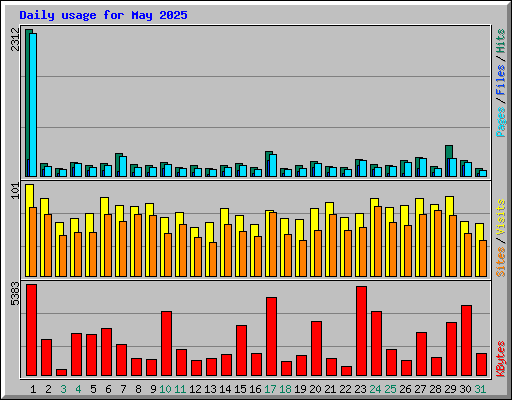Select green weekend day 18 label
The image size is (512, 400).
pos(285,389)
